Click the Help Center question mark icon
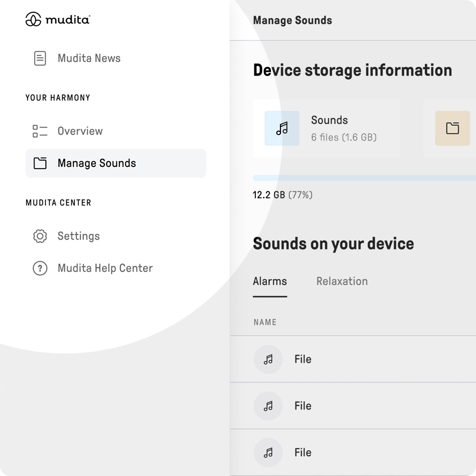The image size is (476, 476). pos(40,268)
